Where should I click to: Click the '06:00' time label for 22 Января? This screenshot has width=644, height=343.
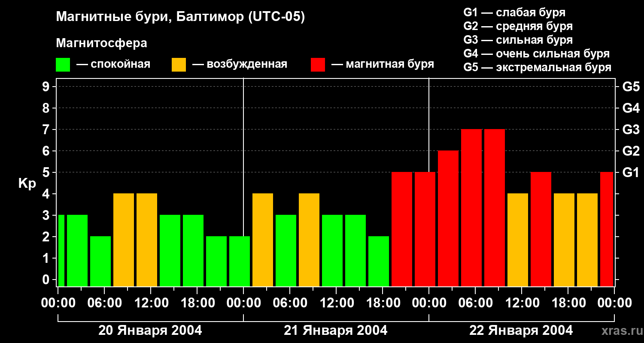point(475,303)
